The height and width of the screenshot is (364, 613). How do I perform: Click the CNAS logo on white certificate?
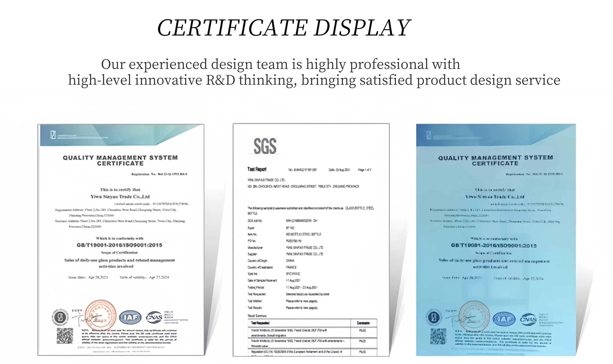pyautogui.click(x=154, y=317)
